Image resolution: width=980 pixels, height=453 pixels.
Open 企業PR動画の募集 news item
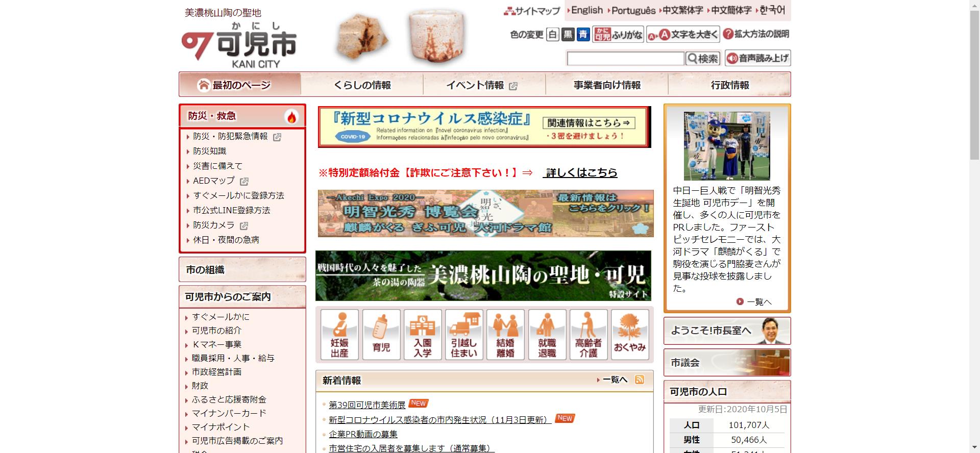click(x=363, y=434)
